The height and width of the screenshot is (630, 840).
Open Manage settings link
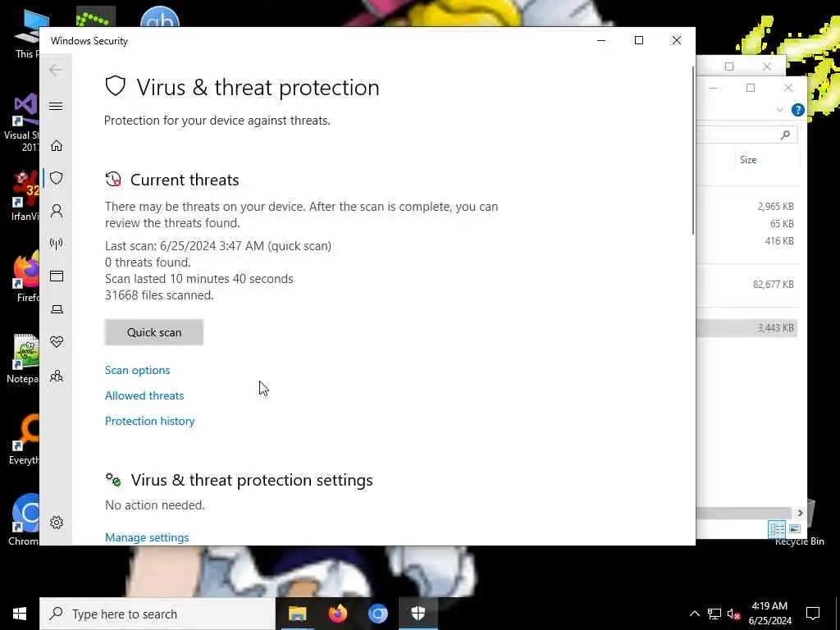tap(147, 537)
